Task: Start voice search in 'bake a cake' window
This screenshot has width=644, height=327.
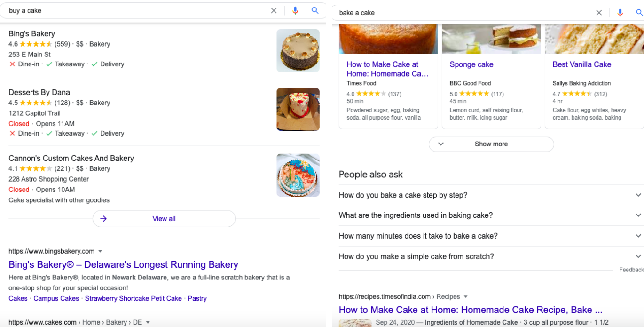Action: pyautogui.click(x=620, y=13)
